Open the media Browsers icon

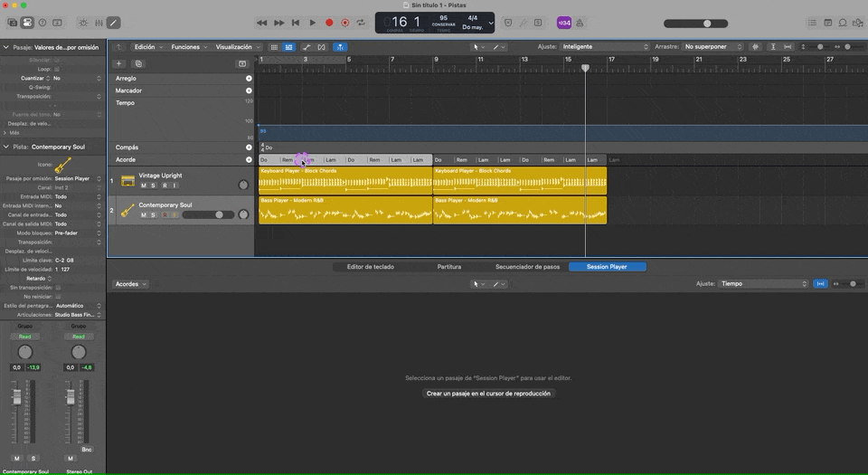(x=857, y=23)
